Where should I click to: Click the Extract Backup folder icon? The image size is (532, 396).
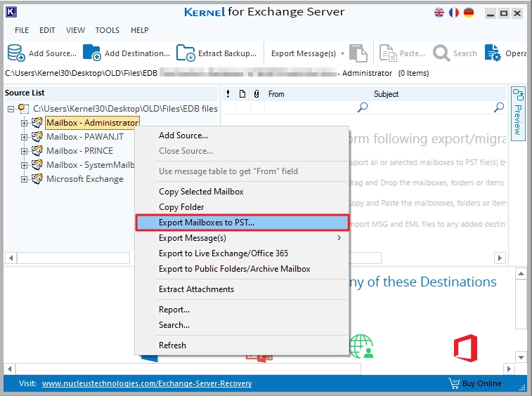[x=186, y=53]
